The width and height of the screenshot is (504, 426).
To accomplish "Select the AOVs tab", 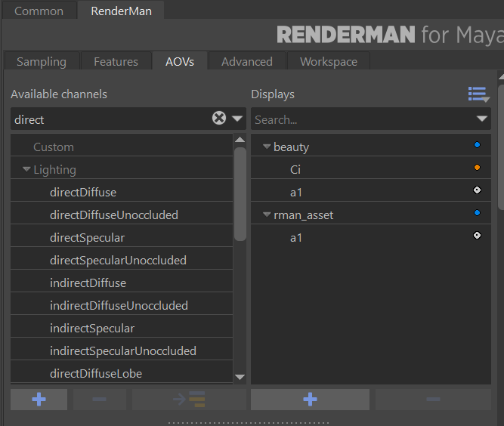I will pos(180,61).
